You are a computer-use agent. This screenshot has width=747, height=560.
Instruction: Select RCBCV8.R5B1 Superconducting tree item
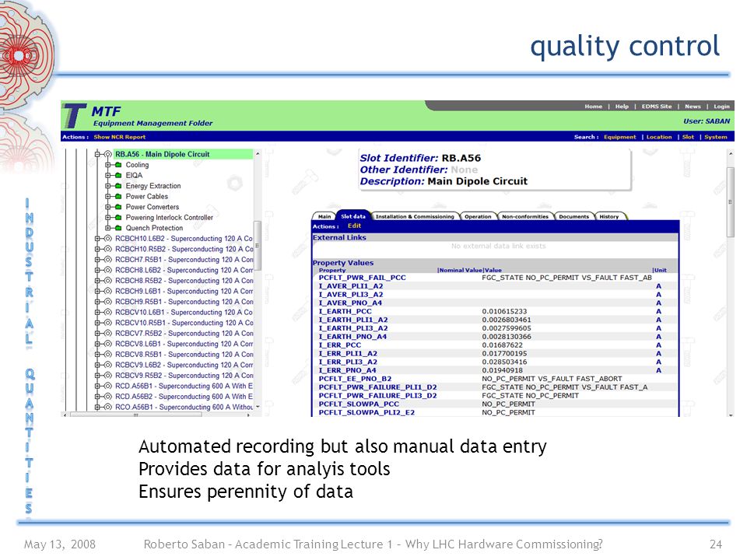click(x=184, y=355)
